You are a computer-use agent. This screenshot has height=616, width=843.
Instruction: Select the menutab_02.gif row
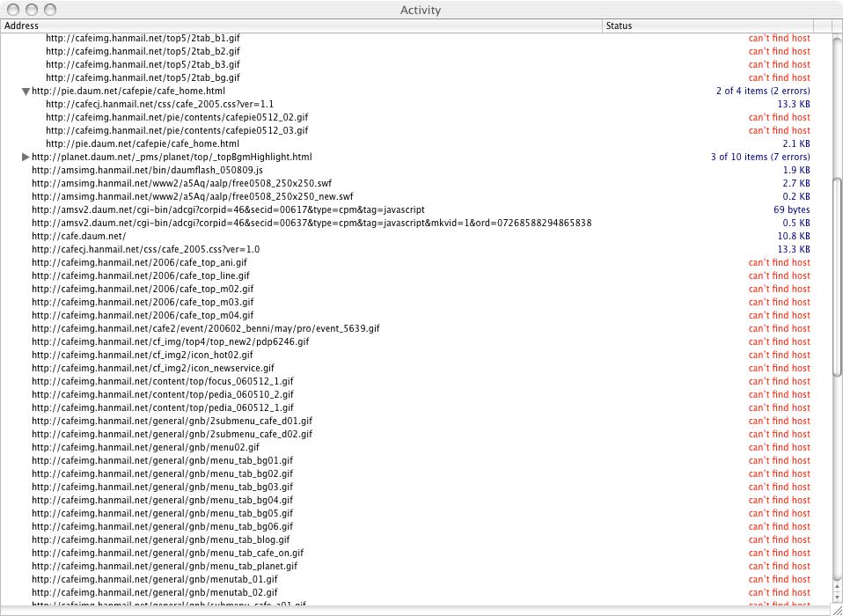coord(416,593)
